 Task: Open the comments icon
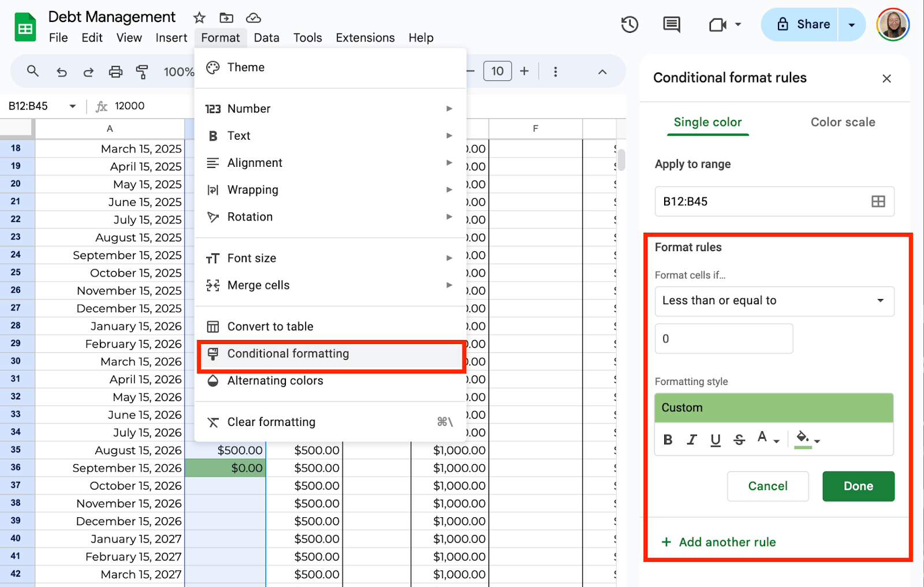[x=671, y=25]
